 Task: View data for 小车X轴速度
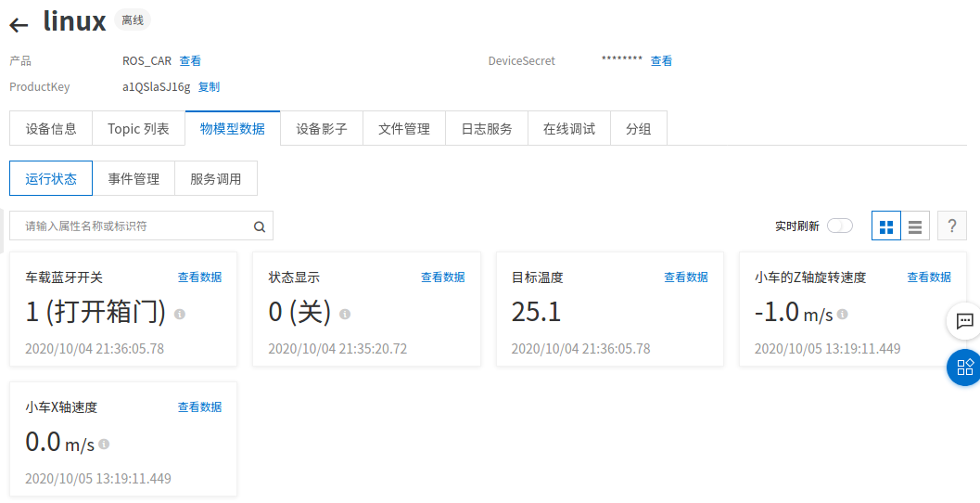pyautogui.click(x=199, y=406)
